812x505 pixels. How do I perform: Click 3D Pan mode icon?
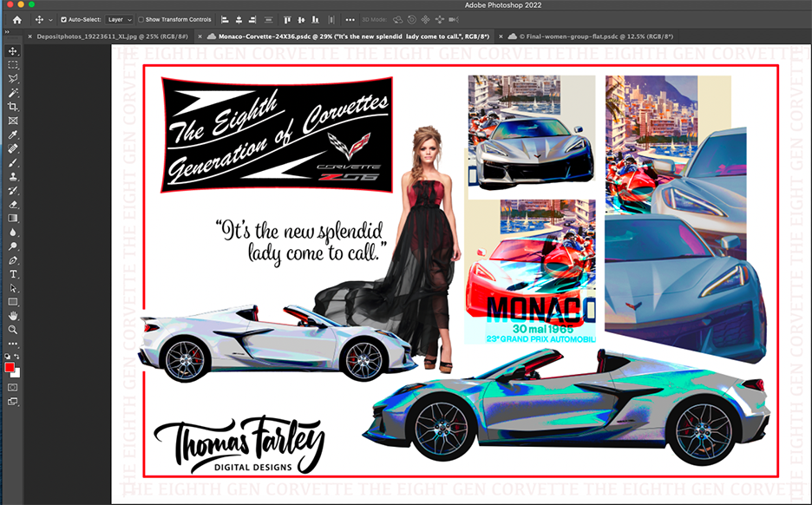coord(426,20)
